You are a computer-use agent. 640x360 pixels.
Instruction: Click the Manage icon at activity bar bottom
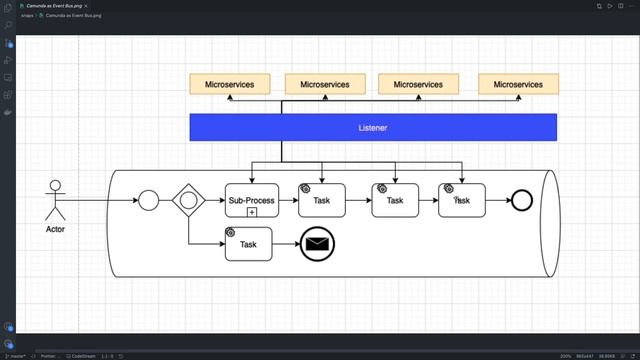pos(8,344)
